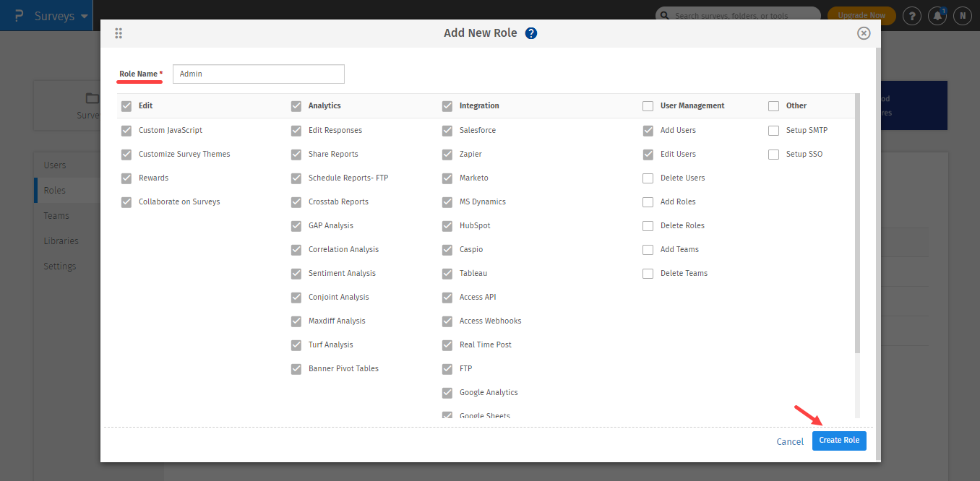Enable the Delete Users checkbox
This screenshot has width=980, height=481.
(648, 178)
